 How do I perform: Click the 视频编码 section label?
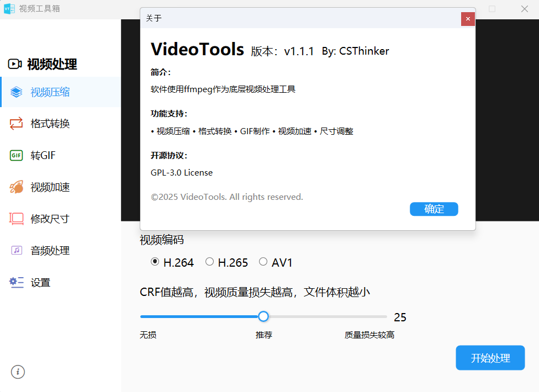pyautogui.click(x=162, y=240)
